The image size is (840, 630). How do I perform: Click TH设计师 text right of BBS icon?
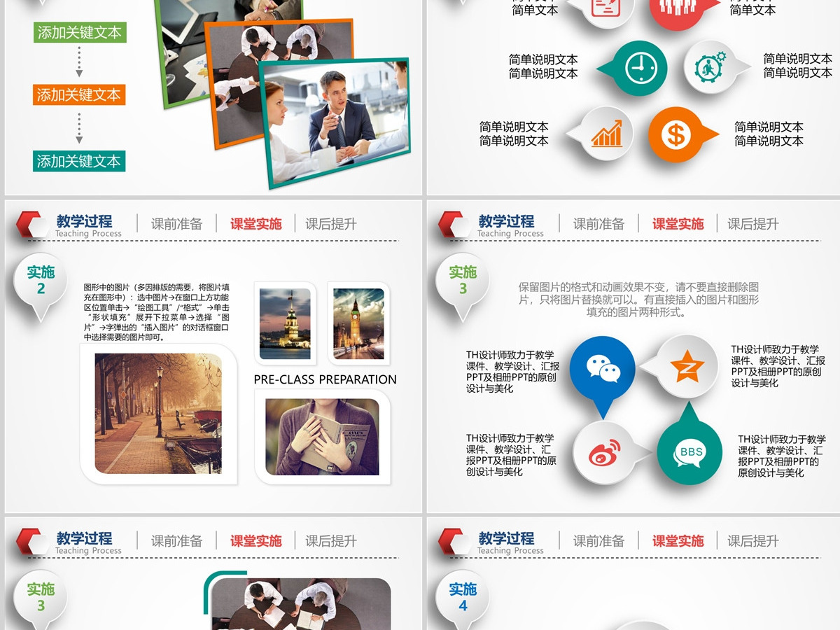pos(782,456)
